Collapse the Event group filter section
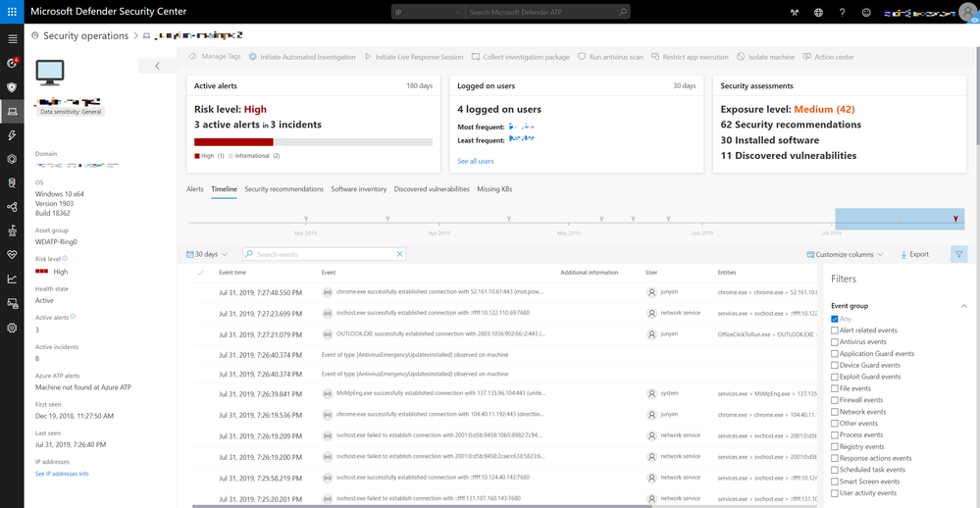The image size is (980, 508). tap(963, 306)
